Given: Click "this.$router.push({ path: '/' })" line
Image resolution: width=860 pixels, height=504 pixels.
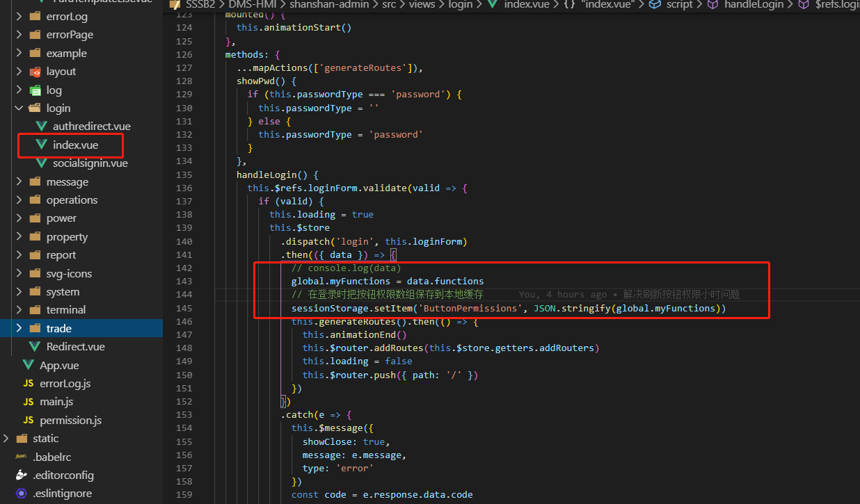Looking at the screenshot, I should pyautogui.click(x=390, y=375).
